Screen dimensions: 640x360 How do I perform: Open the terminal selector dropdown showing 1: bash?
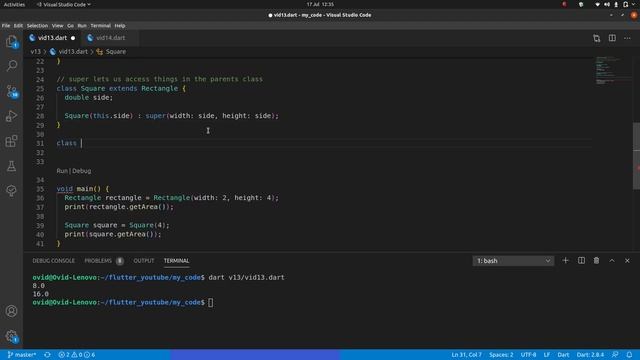click(x=513, y=261)
